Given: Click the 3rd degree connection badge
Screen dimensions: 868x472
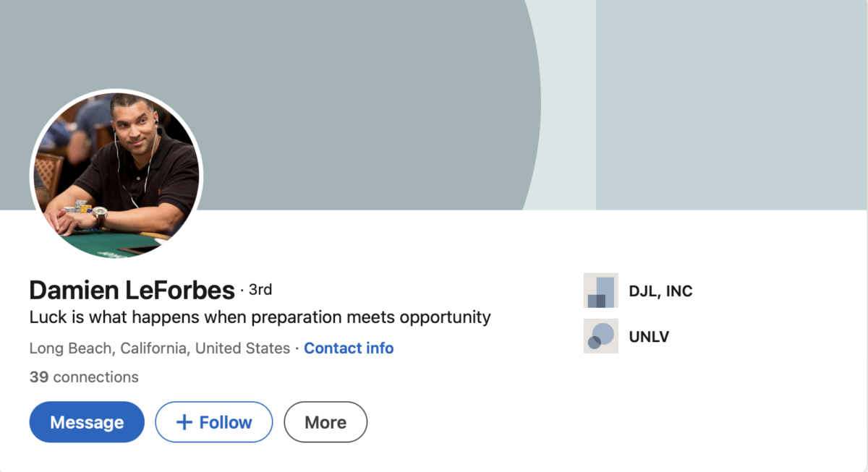Looking at the screenshot, I should coord(260,290).
